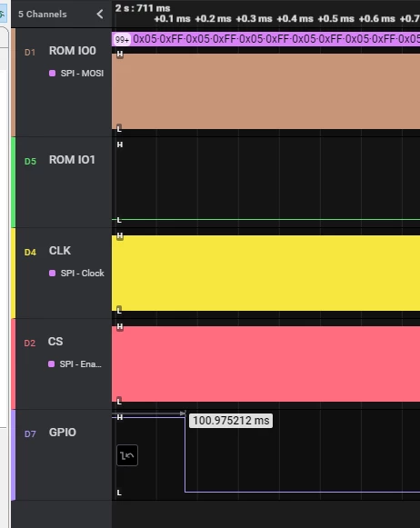Click the D5 channel number tag
Viewport: 420px width, 528px height.
click(x=30, y=161)
